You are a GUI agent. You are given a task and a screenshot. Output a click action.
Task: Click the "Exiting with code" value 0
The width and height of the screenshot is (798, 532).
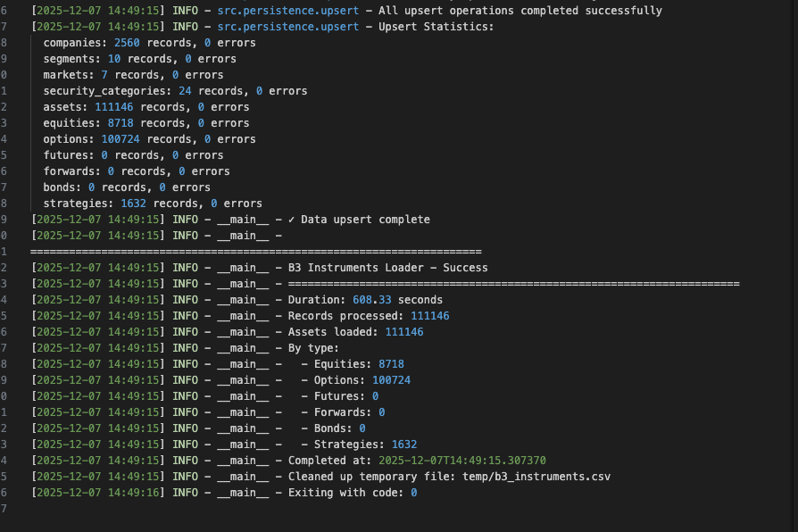pyautogui.click(x=414, y=493)
